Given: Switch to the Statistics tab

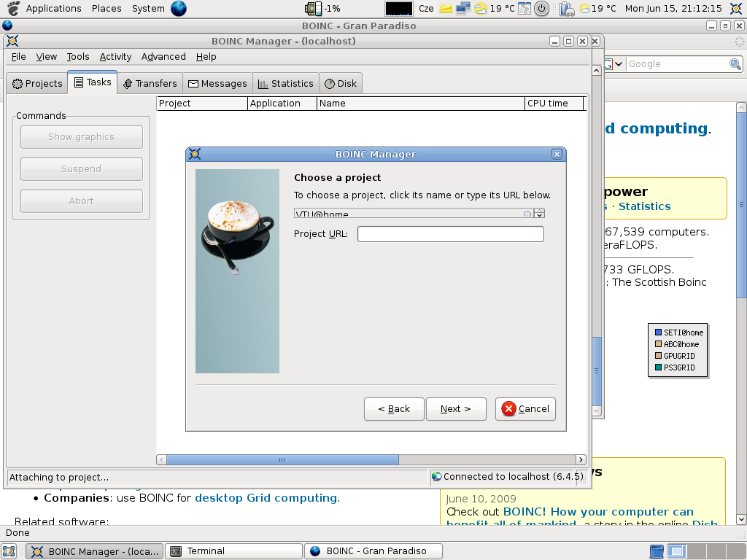Looking at the screenshot, I should tap(285, 83).
